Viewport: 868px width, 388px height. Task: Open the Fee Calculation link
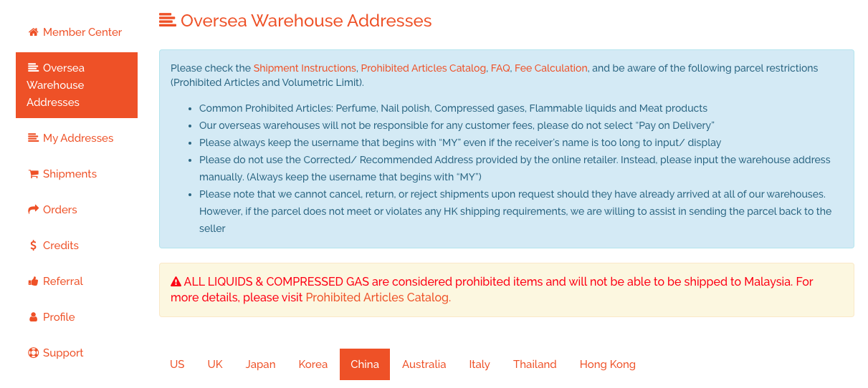(550, 68)
